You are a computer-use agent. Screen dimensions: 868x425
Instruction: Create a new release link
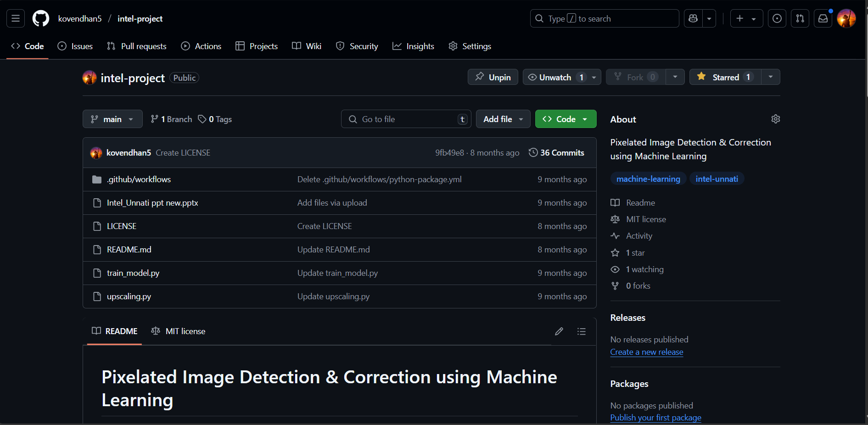(x=646, y=352)
